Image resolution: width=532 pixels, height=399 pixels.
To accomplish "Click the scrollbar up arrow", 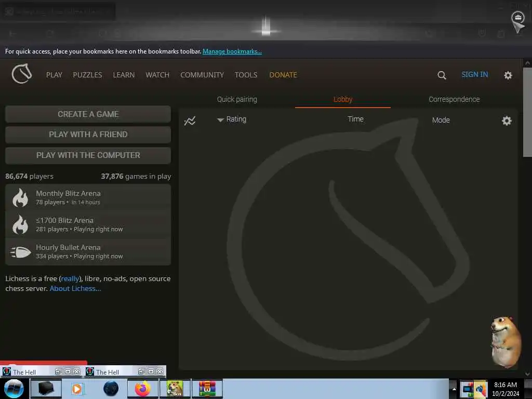I will pyautogui.click(x=527, y=63).
